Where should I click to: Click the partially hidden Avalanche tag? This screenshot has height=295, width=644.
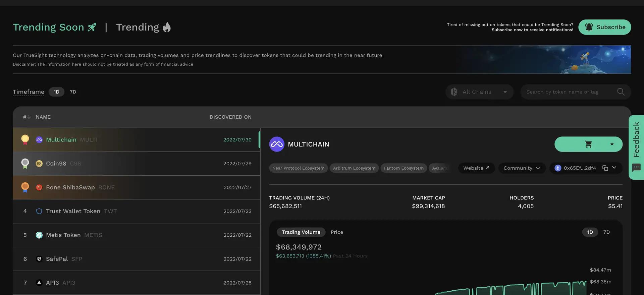point(440,168)
